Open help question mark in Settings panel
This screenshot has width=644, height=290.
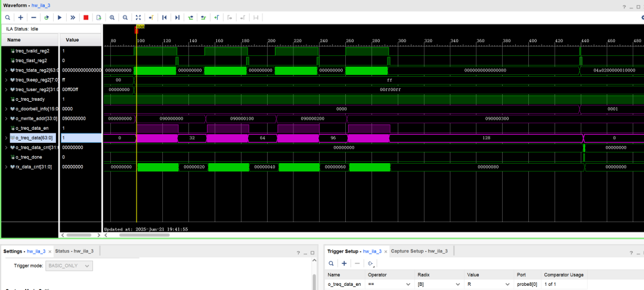pyautogui.click(x=298, y=252)
